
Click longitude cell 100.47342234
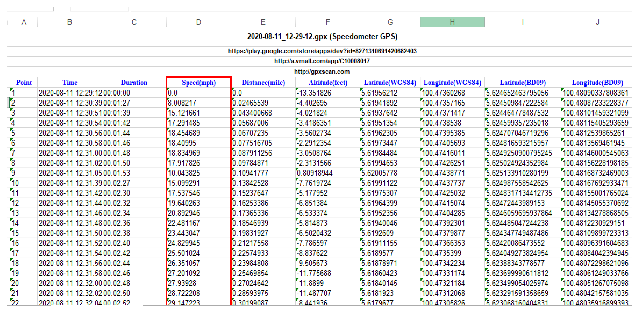[x=443, y=263]
